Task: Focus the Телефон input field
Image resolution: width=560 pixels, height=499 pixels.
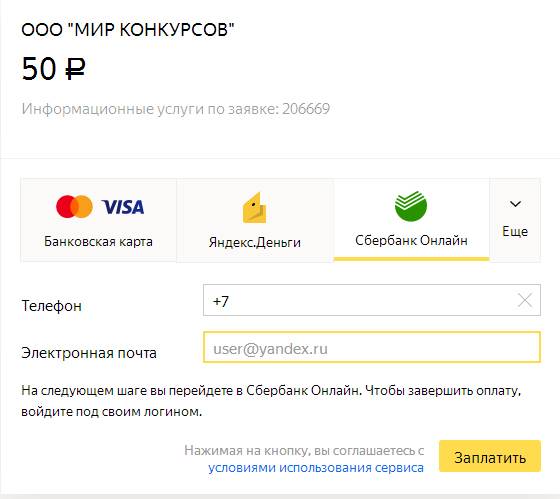Action: 372,300
